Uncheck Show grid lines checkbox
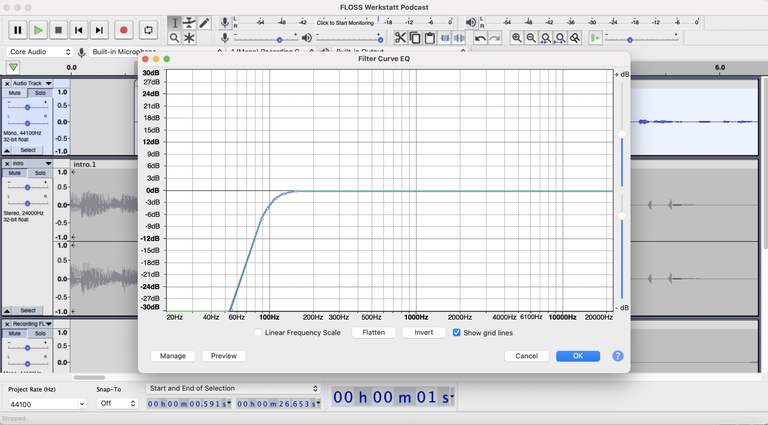 [x=456, y=332]
